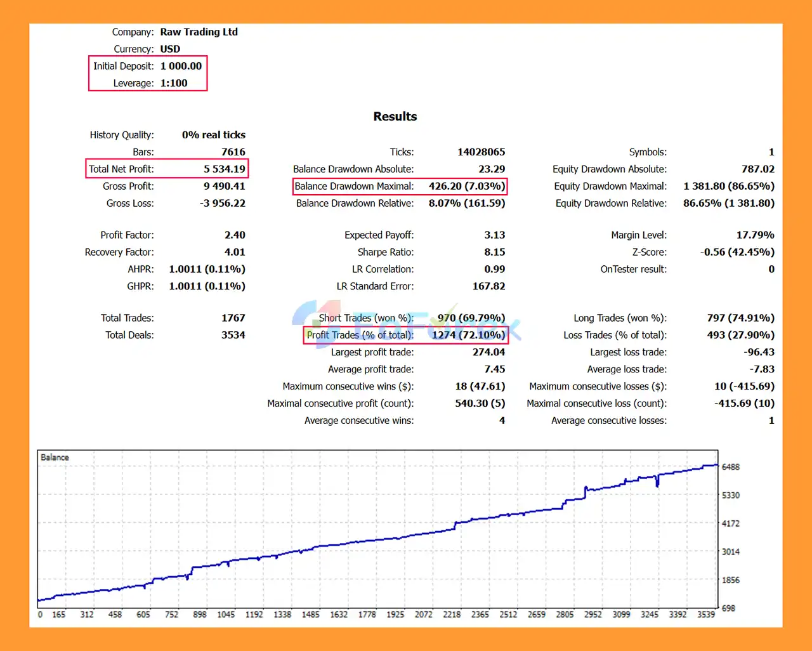812x651 pixels.
Task: Click the Balance label on the chart
Action: click(x=55, y=457)
